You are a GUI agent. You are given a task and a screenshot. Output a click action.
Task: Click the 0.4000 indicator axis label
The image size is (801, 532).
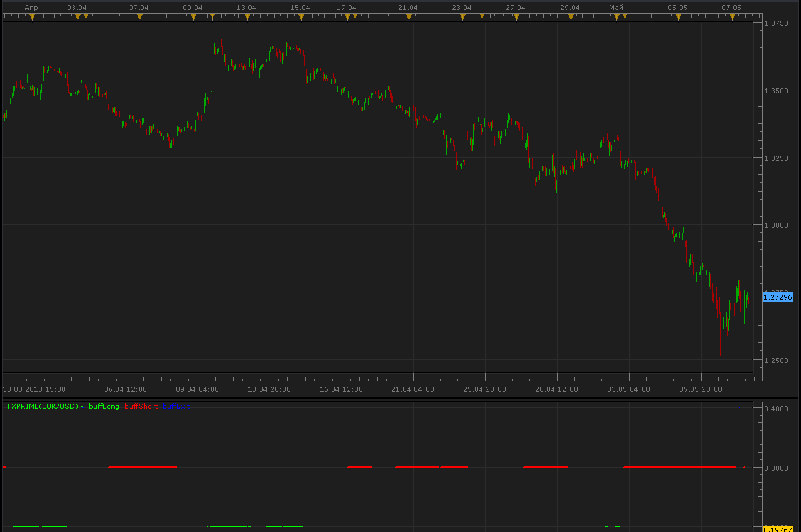776,409
